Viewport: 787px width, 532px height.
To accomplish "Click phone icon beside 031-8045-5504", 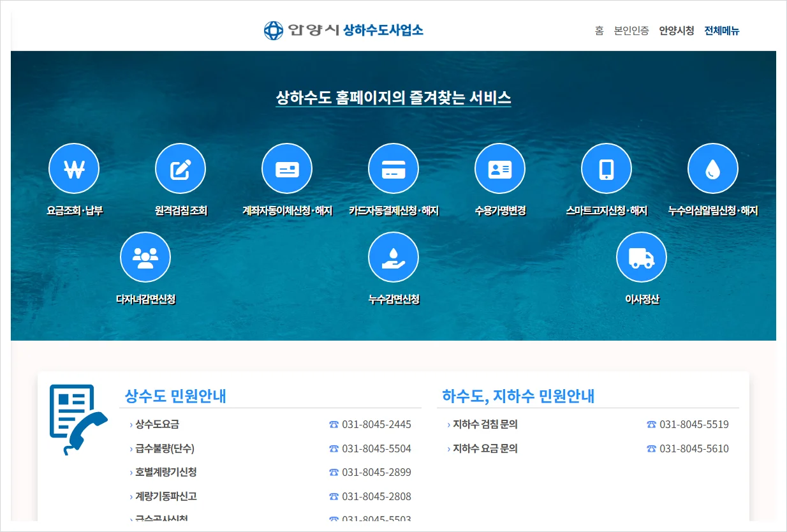I will 334,448.
